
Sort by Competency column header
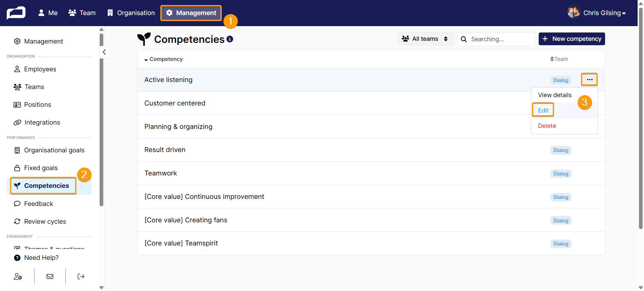pos(163,59)
